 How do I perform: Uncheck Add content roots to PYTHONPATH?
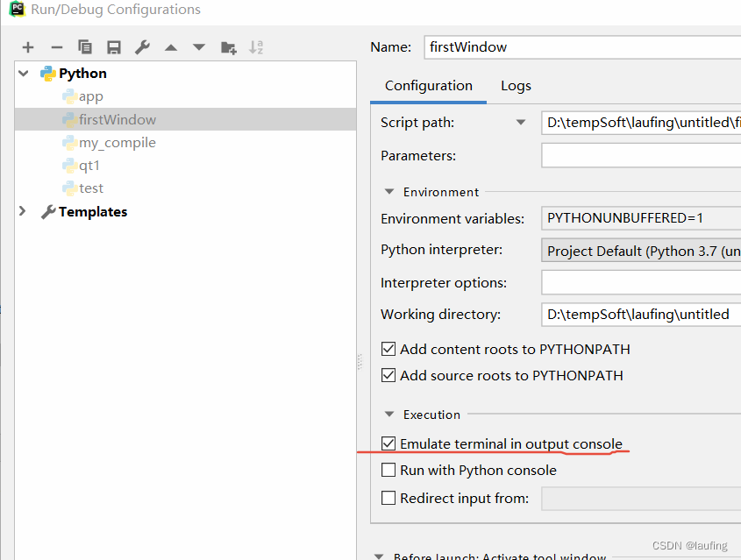click(388, 350)
